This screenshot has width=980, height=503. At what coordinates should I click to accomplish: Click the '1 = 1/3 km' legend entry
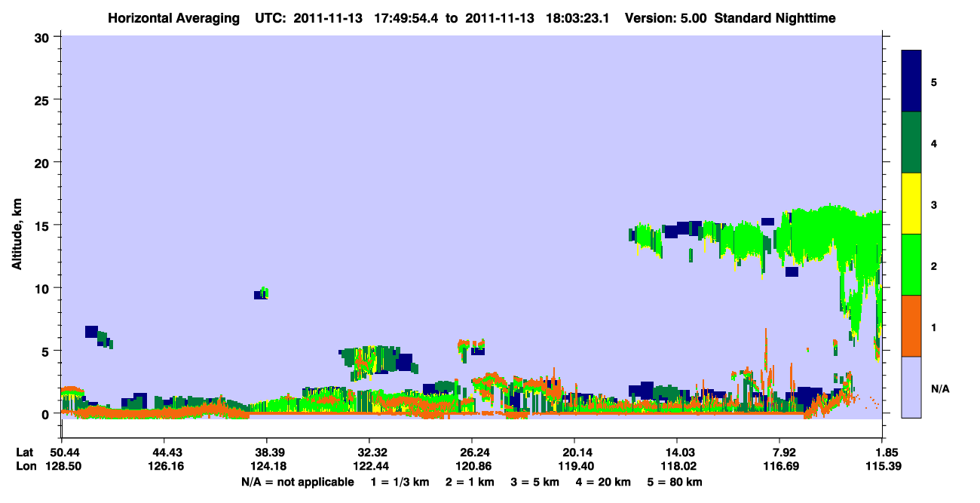(x=400, y=482)
